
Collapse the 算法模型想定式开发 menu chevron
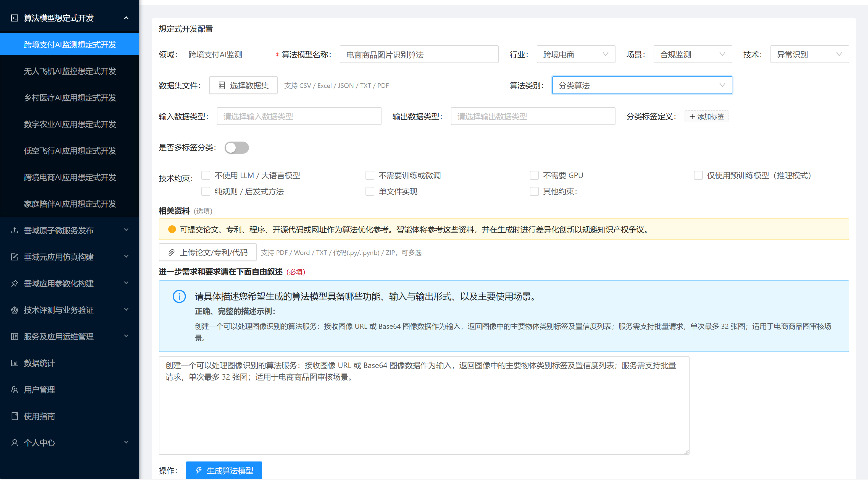coord(126,18)
